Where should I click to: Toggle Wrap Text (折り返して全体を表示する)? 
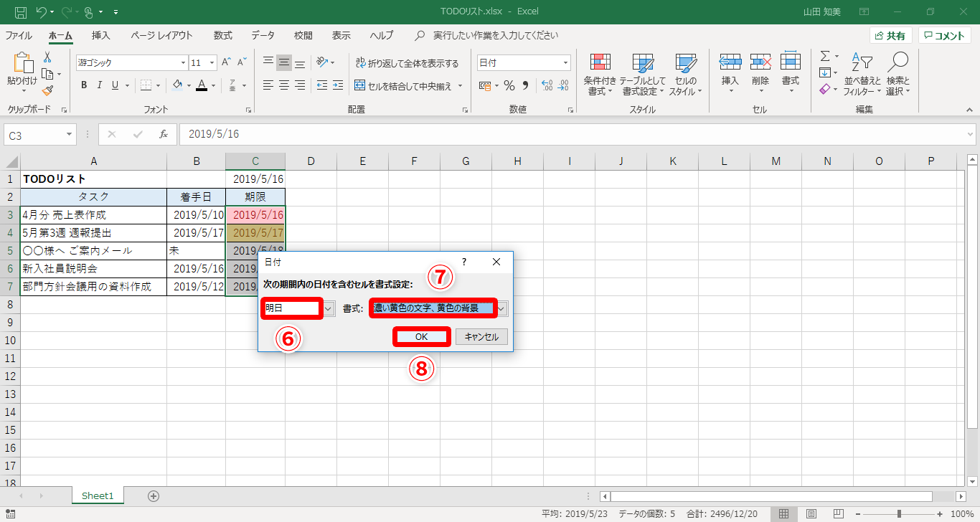click(407, 63)
